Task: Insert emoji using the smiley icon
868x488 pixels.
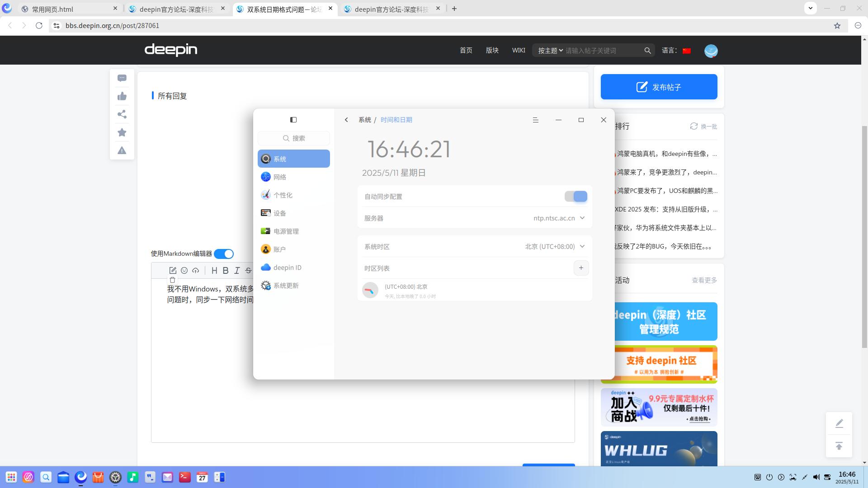Action: tap(184, 270)
